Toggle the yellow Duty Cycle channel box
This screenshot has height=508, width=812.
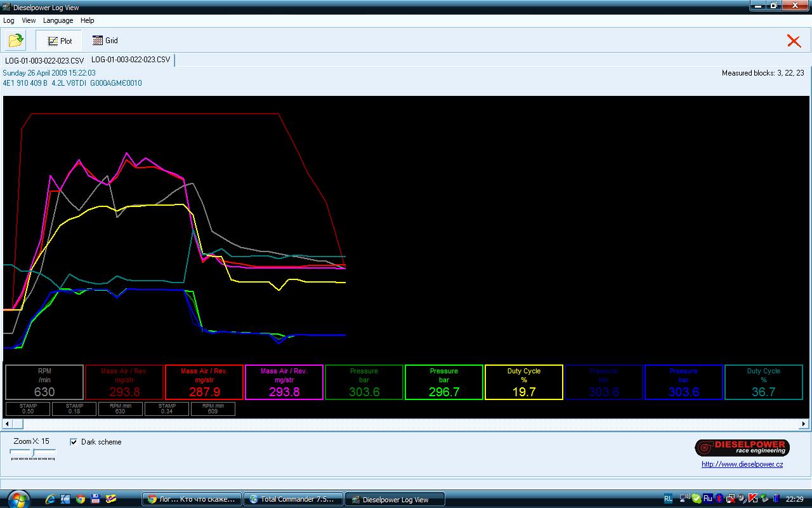(x=523, y=382)
